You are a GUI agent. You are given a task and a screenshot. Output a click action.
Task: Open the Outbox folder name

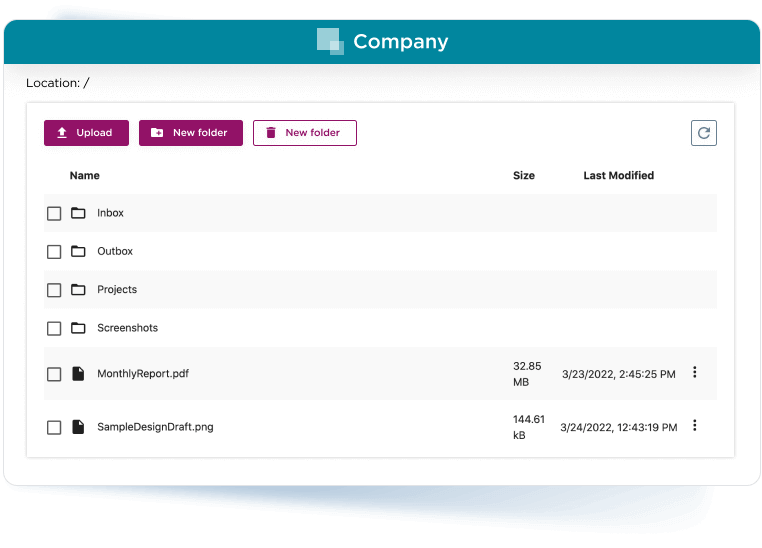pyautogui.click(x=115, y=251)
